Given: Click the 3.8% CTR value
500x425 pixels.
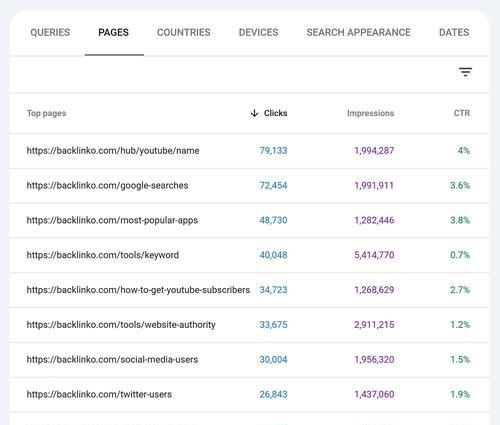Looking at the screenshot, I should pos(460,220).
